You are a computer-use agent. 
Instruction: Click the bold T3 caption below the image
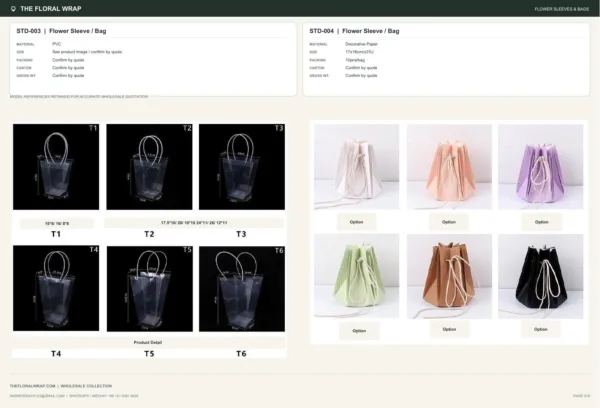241,234
